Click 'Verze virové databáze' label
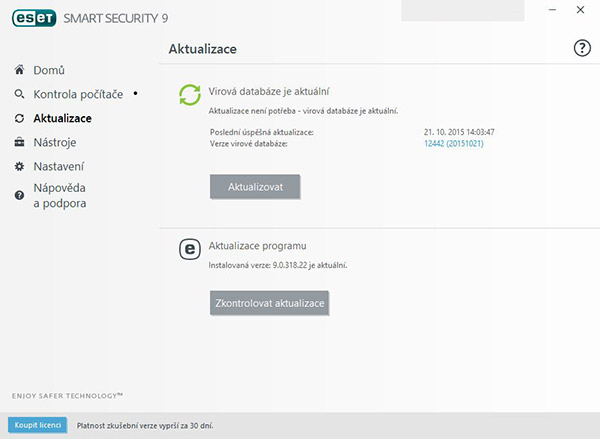600x439 pixels. tap(249, 144)
